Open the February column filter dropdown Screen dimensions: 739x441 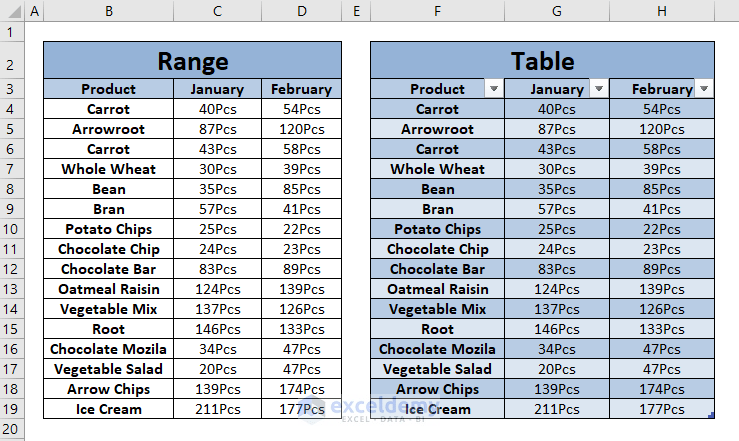pyautogui.click(x=704, y=89)
